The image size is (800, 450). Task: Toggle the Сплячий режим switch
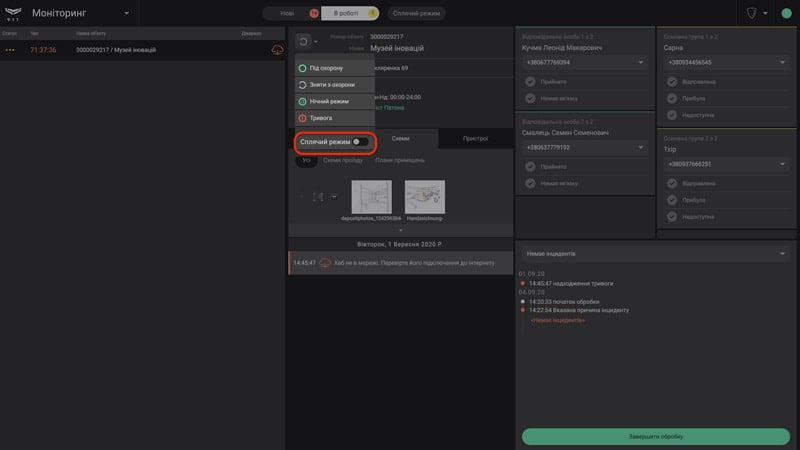(360, 142)
